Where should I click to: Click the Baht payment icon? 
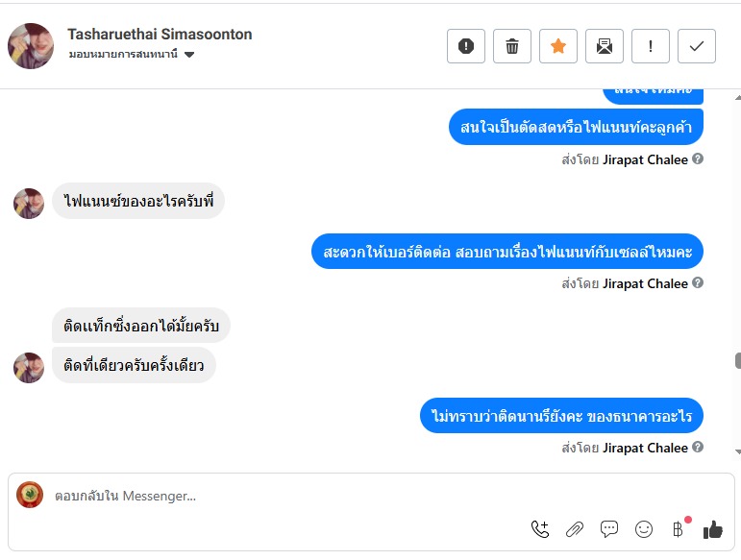pos(679,528)
